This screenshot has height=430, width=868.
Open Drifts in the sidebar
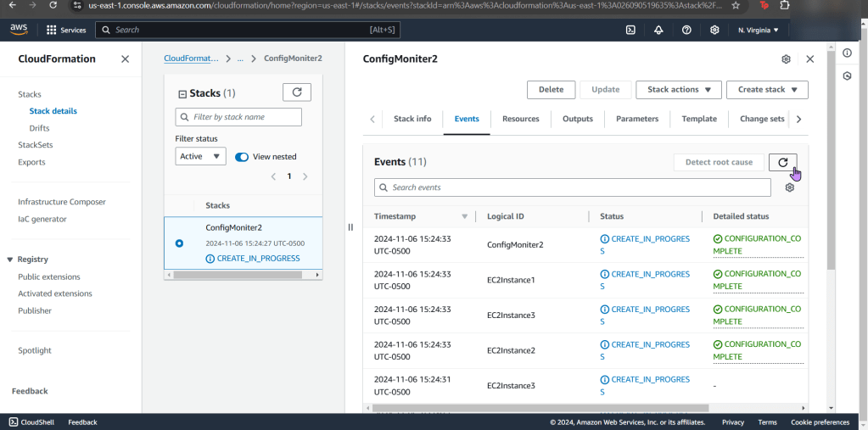click(39, 128)
